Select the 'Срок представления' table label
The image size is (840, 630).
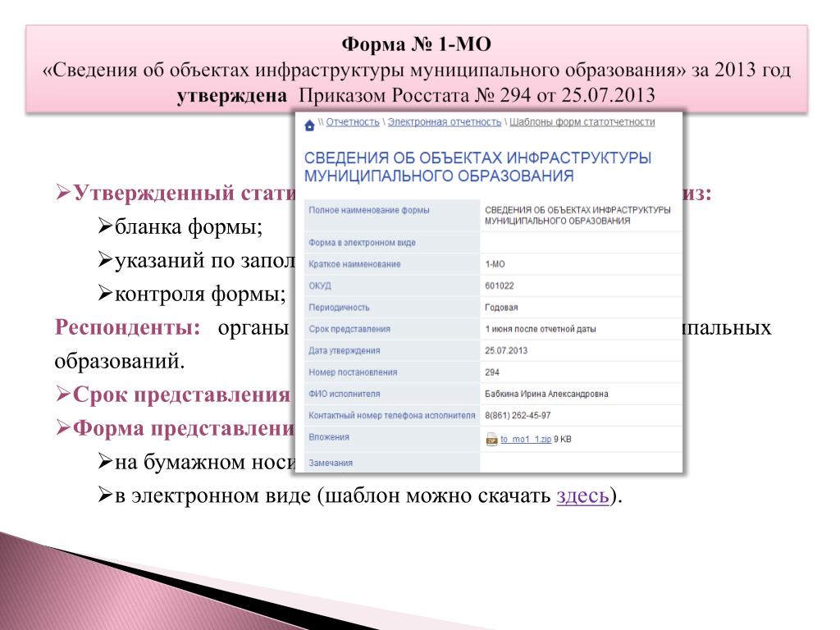tap(349, 329)
